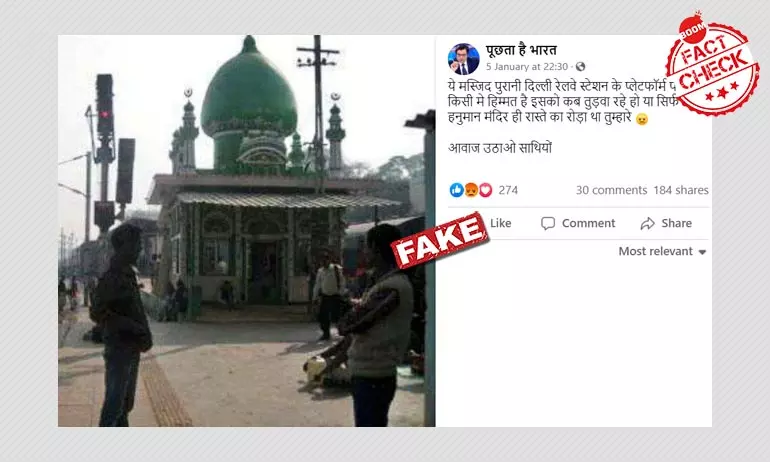Image resolution: width=770 pixels, height=462 pixels.
Task: Select the angry face reaction icon
Action: point(471,190)
